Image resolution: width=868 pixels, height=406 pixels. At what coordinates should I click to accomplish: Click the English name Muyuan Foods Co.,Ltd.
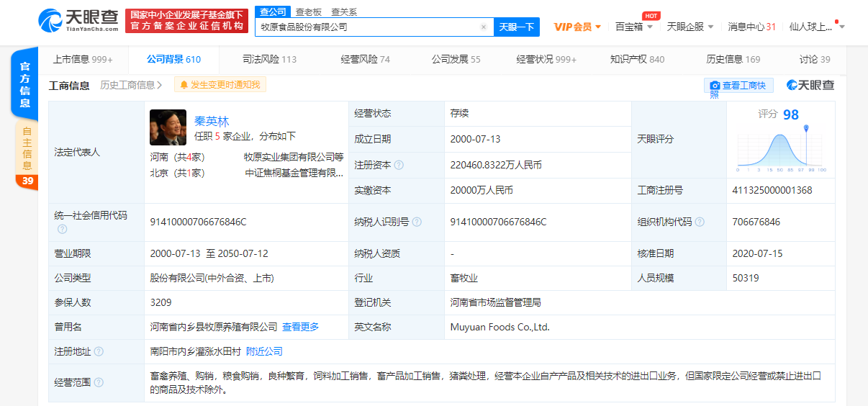pyautogui.click(x=499, y=327)
